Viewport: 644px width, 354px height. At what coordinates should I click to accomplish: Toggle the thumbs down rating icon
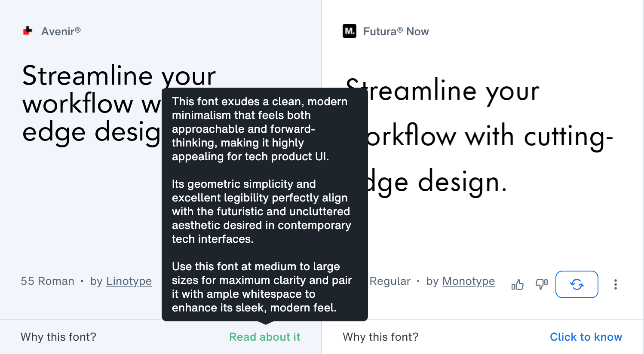pyautogui.click(x=541, y=284)
